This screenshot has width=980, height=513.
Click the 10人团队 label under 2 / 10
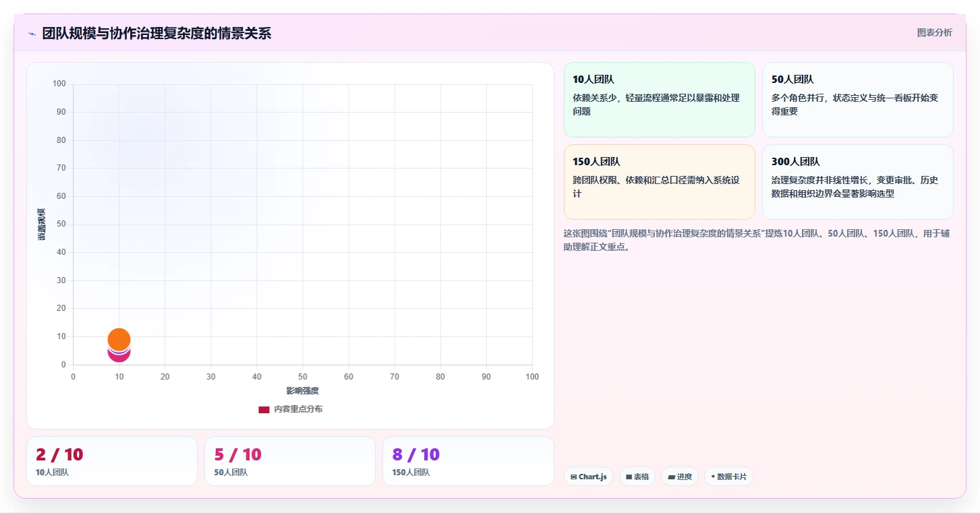pyautogui.click(x=52, y=473)
